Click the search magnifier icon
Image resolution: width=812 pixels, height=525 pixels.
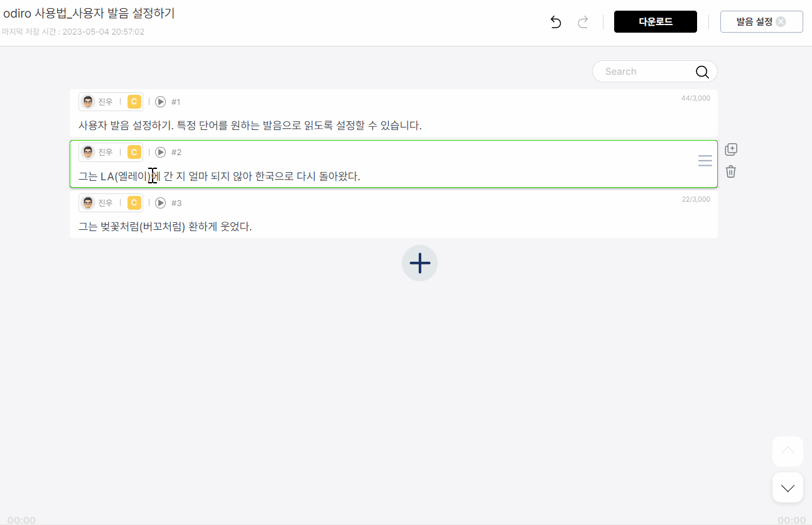tap(702, 72)
